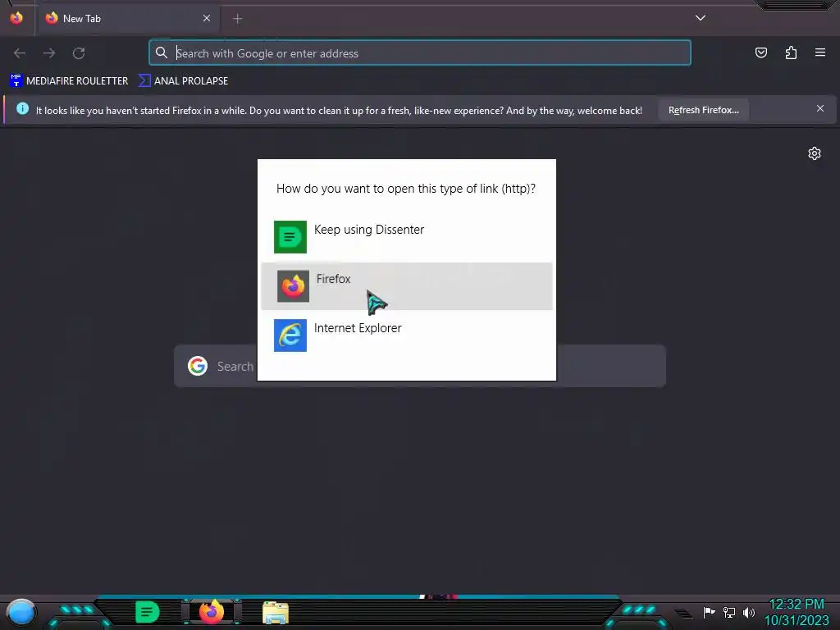Open the Pocket save icon
The height and width of the screenshot is (630, 840).
point(760,52)
